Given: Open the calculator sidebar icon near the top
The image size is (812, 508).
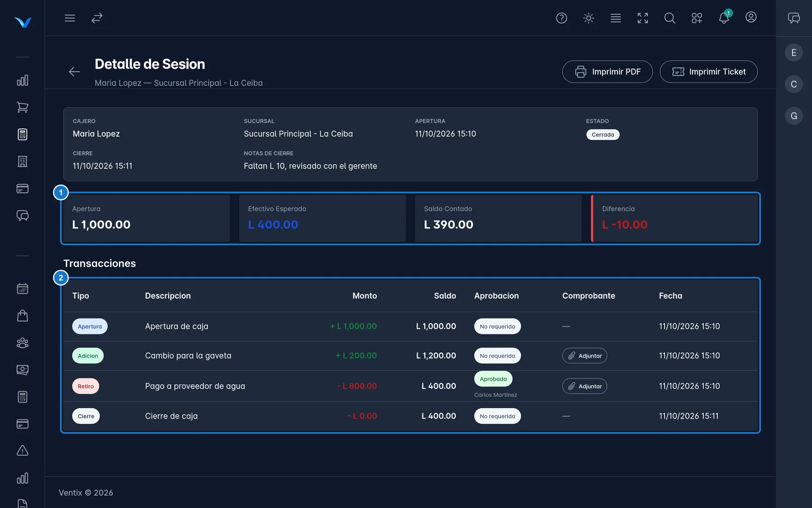Looking at the screenshot, I should [x=23, y=135].
